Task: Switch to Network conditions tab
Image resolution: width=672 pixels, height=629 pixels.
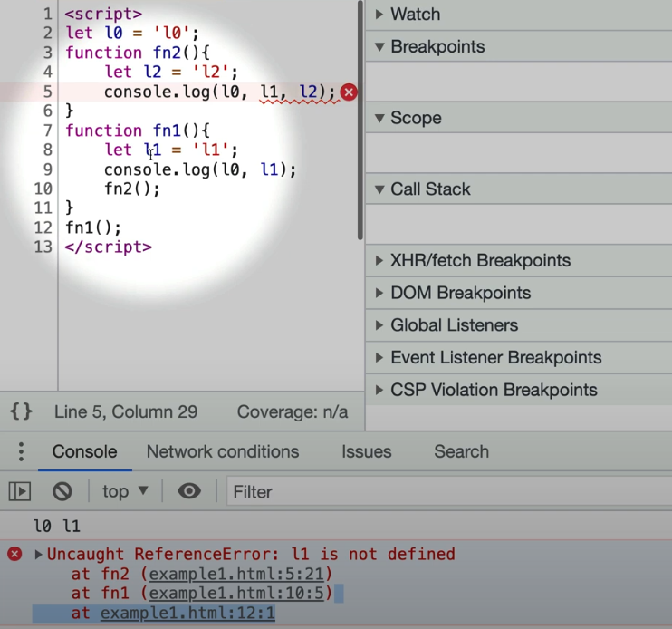Action: (223, 451)
